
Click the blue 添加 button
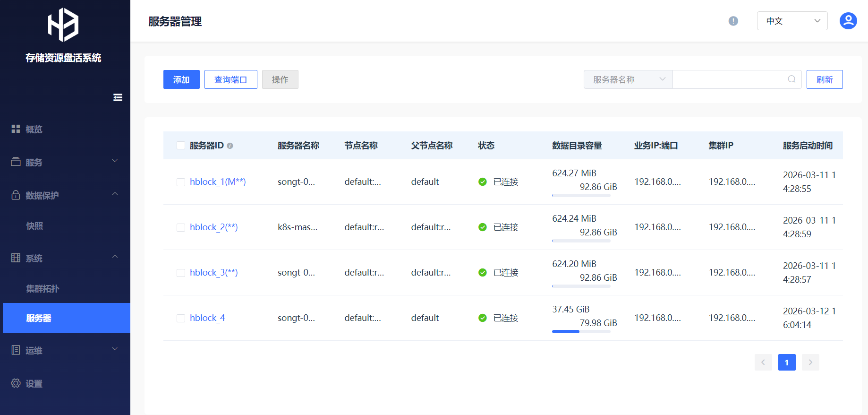181,79
